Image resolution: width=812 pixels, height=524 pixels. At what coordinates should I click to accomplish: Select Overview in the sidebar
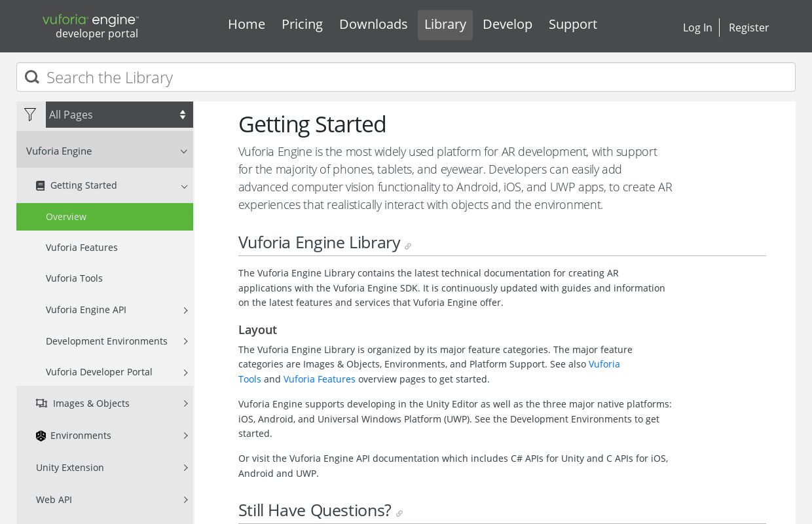(105, 217)
